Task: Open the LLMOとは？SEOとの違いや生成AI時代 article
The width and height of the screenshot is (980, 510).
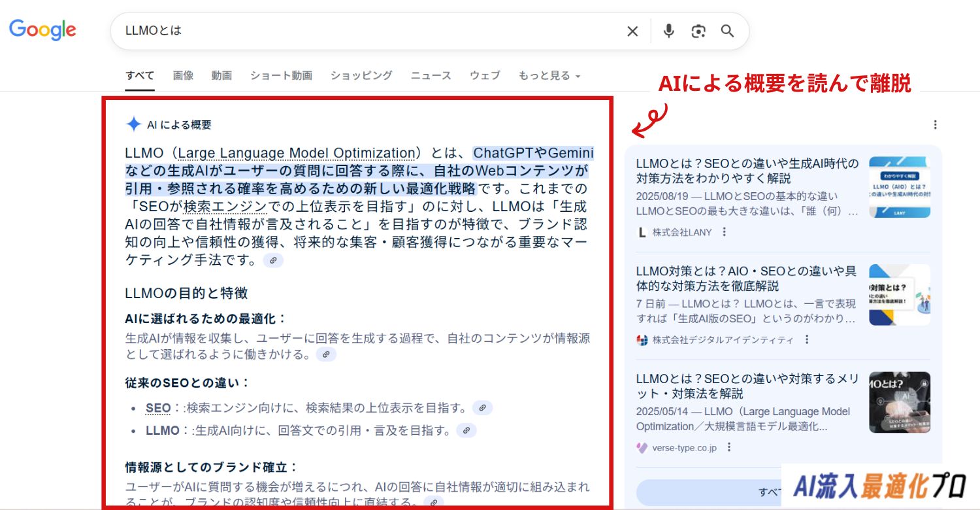Action: [747, 171]
